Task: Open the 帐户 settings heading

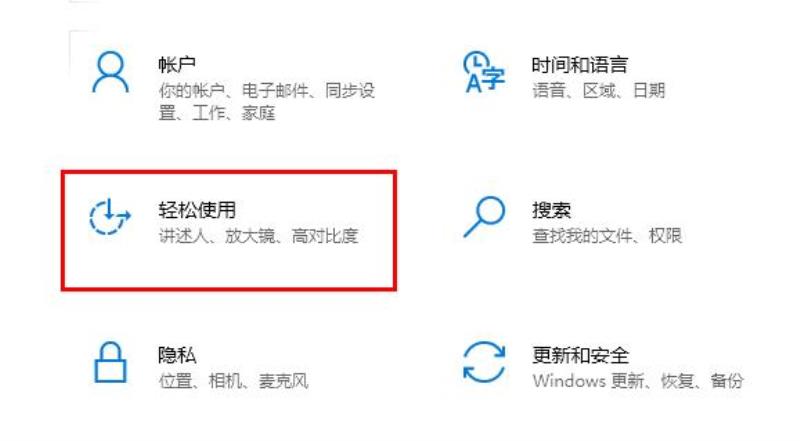Action: (x=177, y=65)
